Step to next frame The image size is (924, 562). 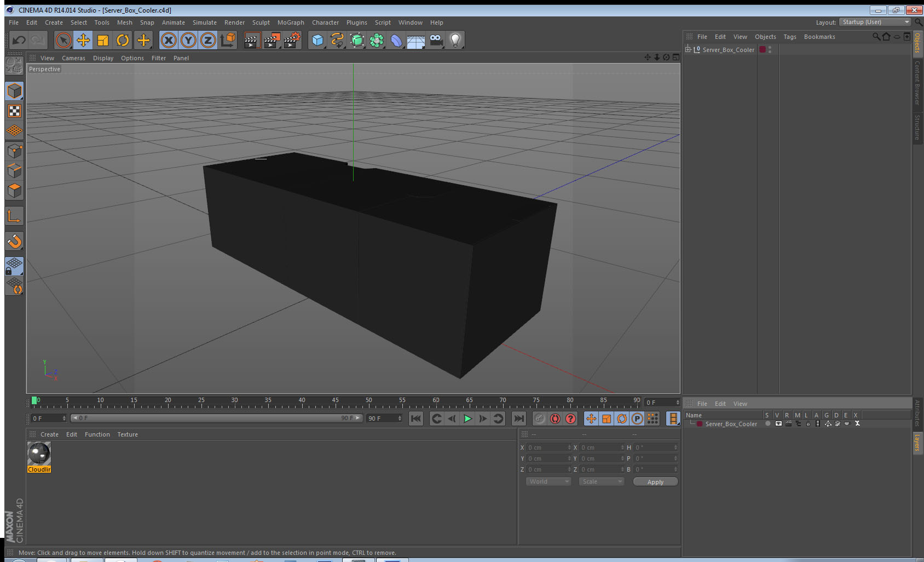pyautogui.click(x=483, y=418)
